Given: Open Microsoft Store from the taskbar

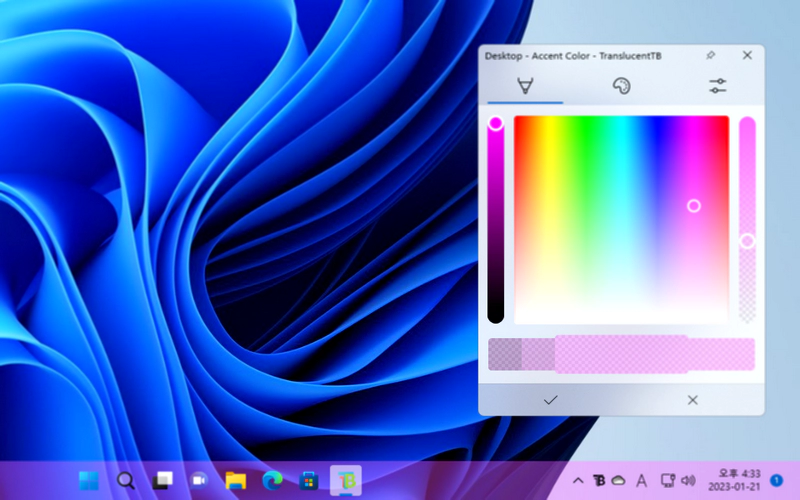Looking at the screenshot, I should tap(309, 480).
